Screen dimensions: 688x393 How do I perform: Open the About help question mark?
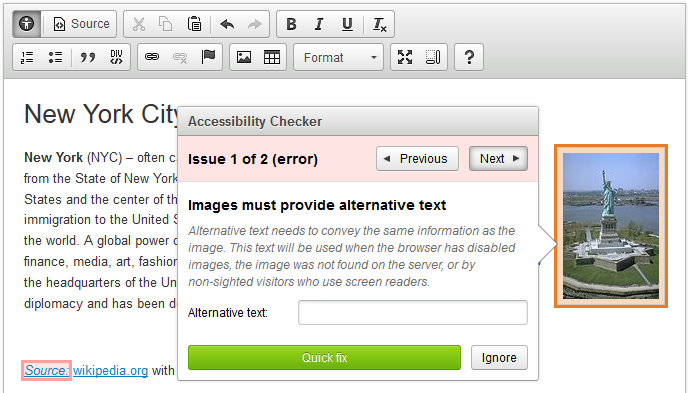(469, 57)
